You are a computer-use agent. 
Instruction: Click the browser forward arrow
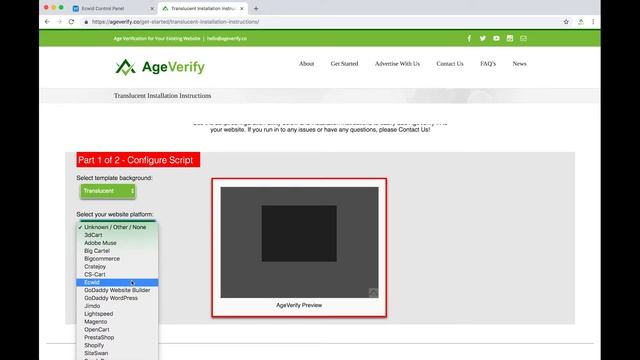[59, 22]
